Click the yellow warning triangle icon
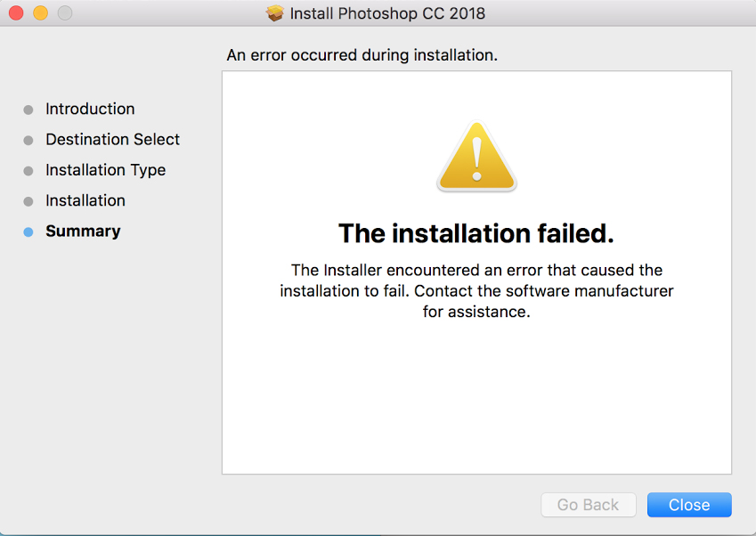Viewport: 756px width, 536px height. [476, 158]
